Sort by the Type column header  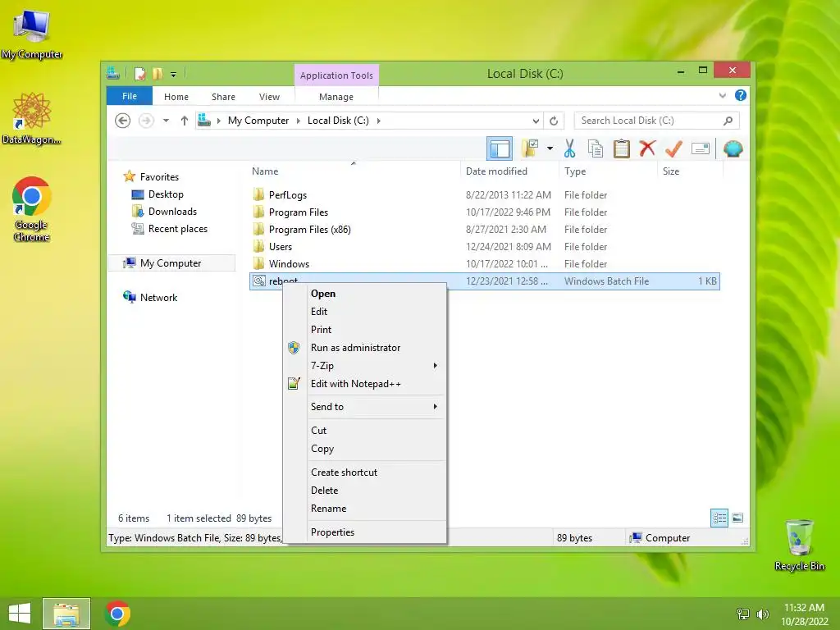coord(608,171)
